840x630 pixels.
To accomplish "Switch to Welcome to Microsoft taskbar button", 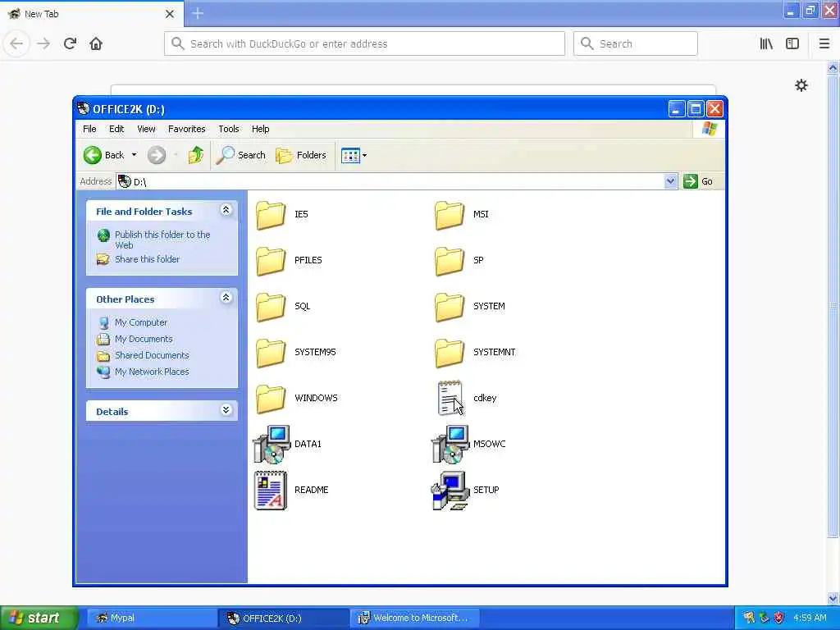I will 416,618.
